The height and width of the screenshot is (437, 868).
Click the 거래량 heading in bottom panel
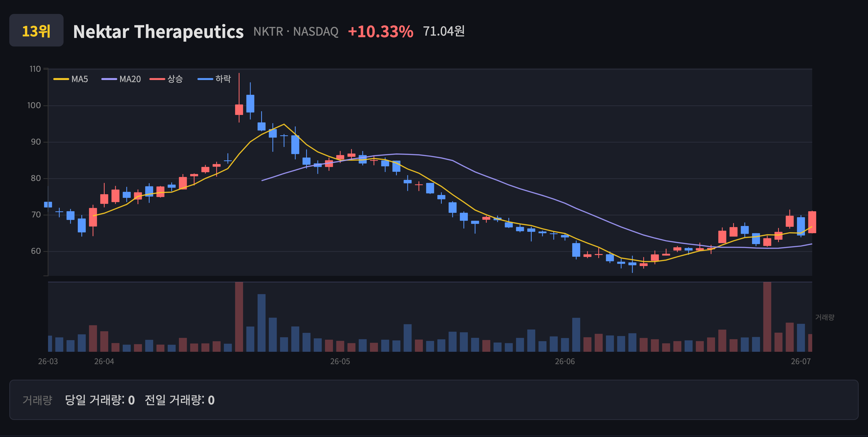[x=37, y=400]
